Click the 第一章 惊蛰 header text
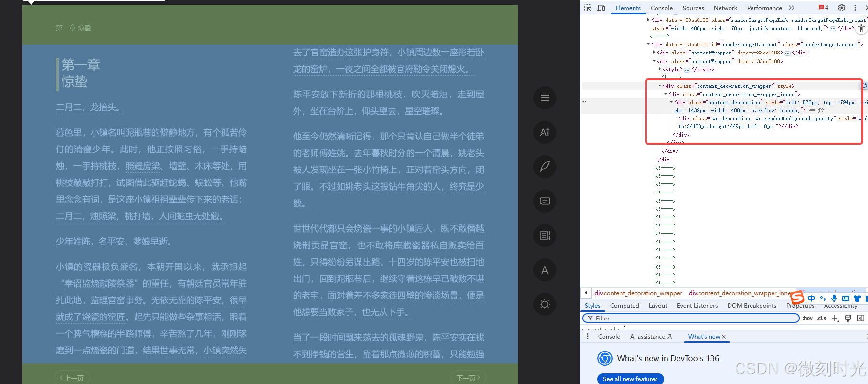868x384 pixels. point(73,28)
